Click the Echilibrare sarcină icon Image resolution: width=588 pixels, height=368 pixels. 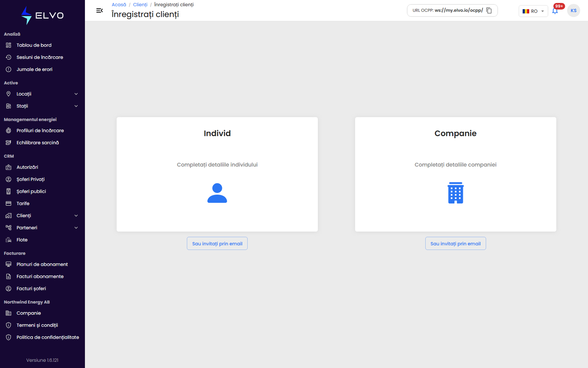coord(8,143)
